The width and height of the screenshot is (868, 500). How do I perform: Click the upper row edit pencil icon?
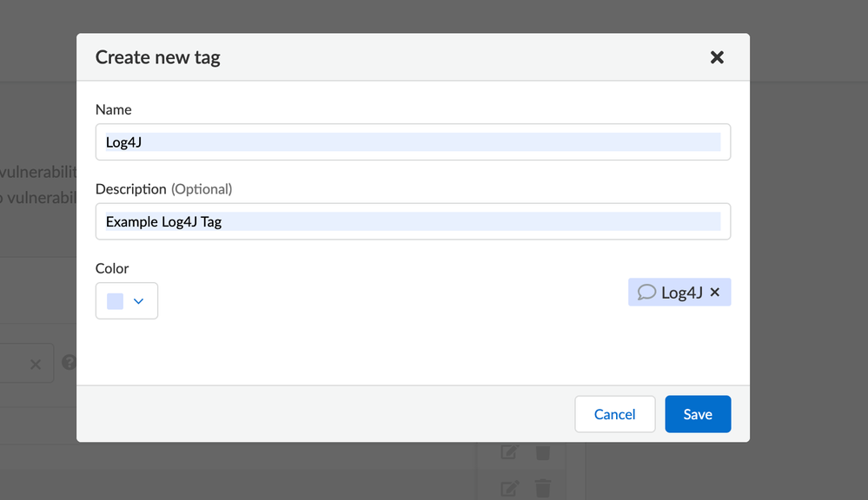point(509,452)
